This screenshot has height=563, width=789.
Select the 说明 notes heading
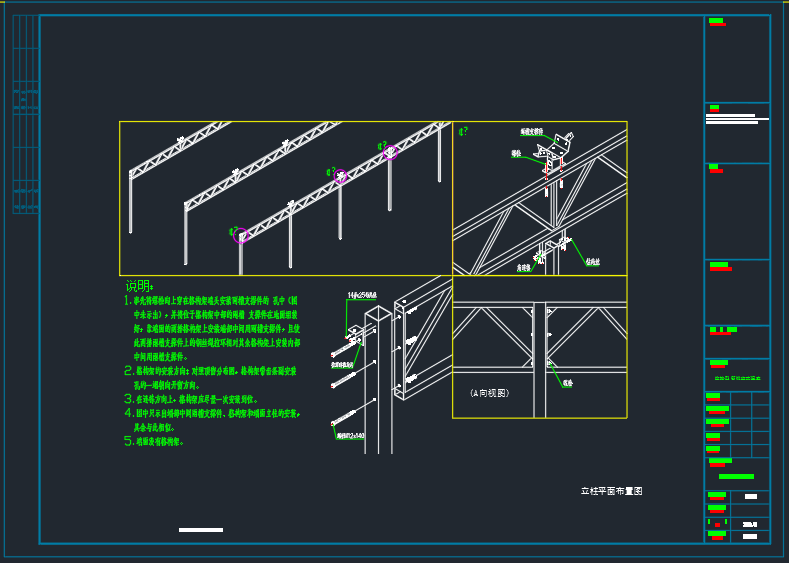point(139,286)
